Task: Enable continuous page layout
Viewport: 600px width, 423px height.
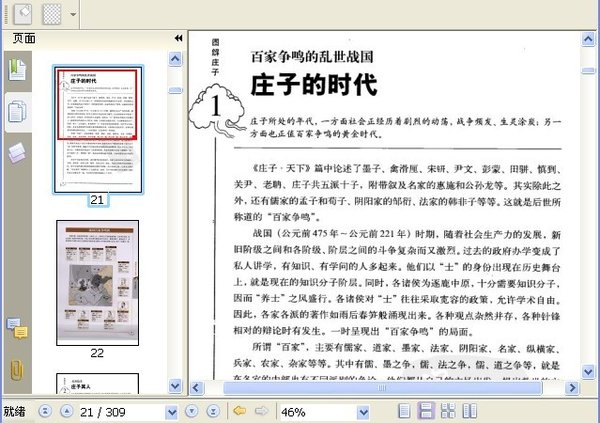Action: point(426,412)
